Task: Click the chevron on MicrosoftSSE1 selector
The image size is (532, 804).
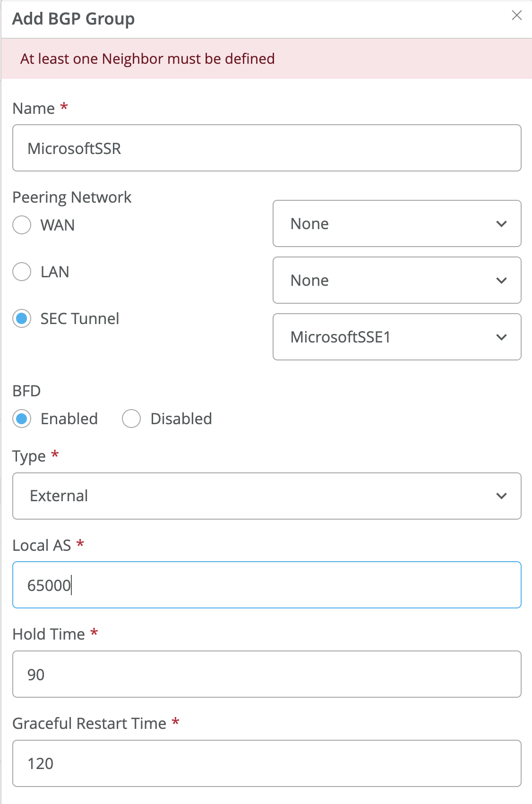Action: (501, 337)
